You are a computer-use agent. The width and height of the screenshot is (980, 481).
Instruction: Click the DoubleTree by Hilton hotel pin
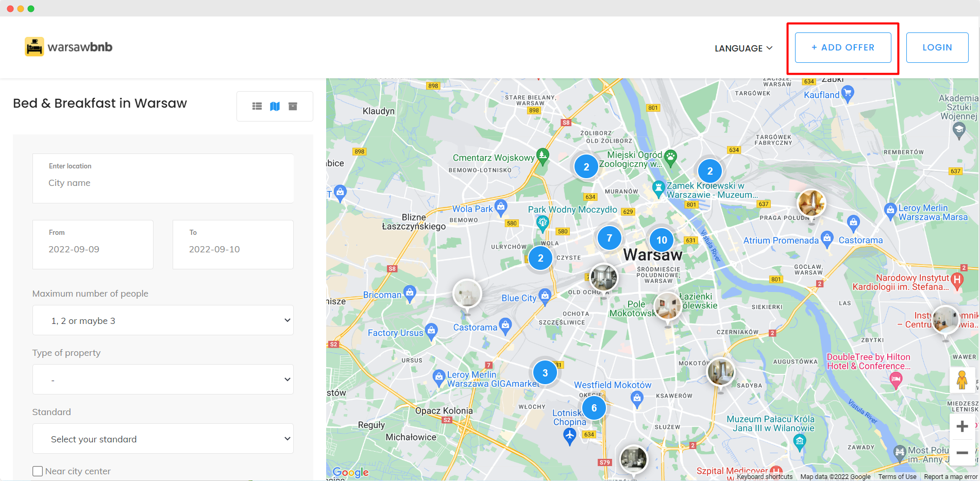(896, 380)
